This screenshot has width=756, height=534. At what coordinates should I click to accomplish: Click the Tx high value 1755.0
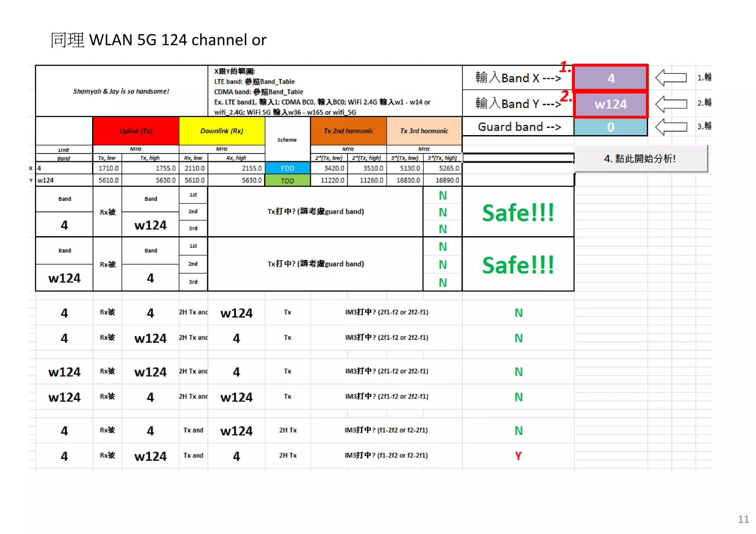click(150, 168)
